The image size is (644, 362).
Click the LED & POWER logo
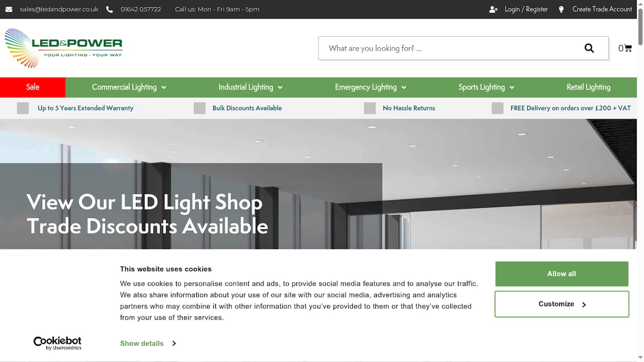pos(63,48)
